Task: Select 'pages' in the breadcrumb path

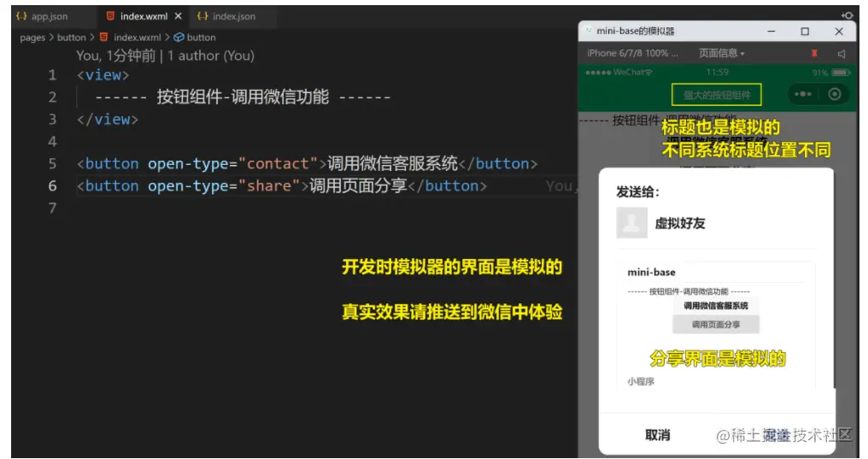Action: [x=32, y=38]
